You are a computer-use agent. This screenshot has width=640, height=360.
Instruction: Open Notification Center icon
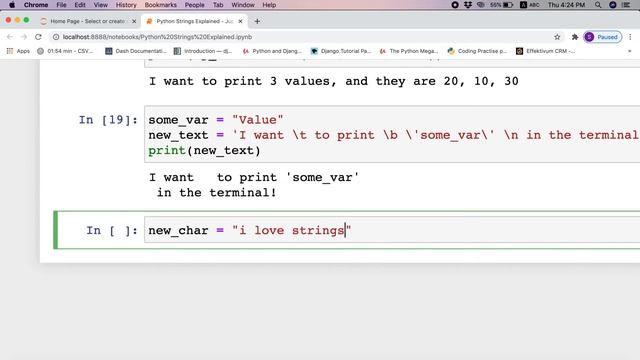626,5
